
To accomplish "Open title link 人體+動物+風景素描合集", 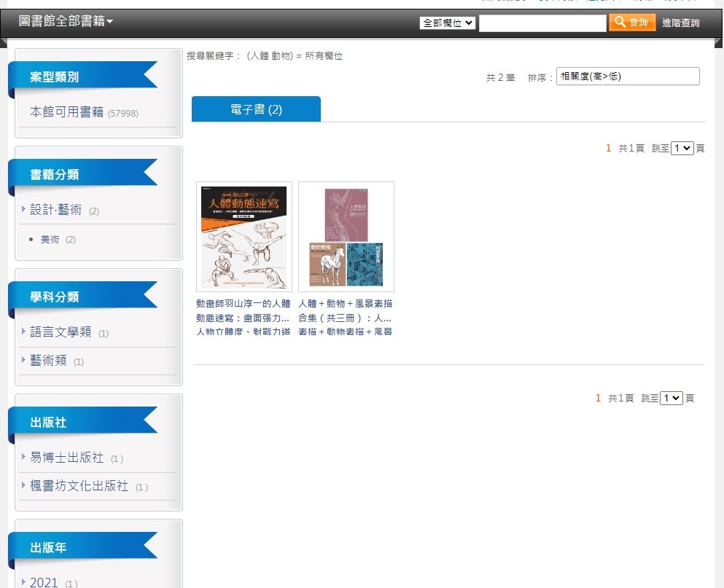I will [346, 310].
